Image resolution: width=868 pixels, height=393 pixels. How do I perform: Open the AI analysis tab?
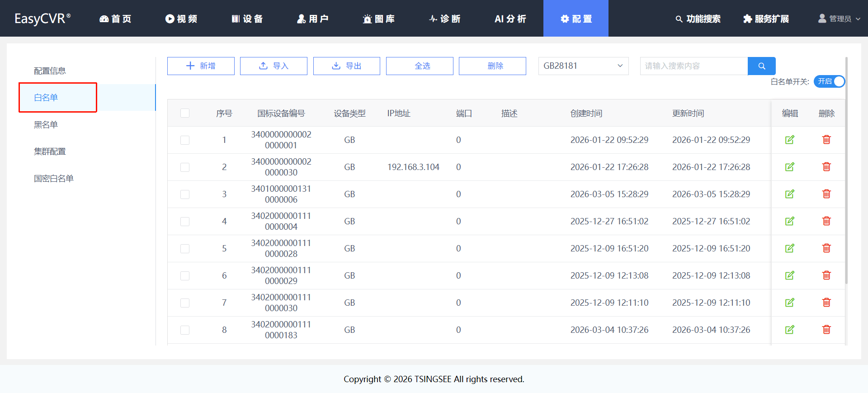[510, 19]
